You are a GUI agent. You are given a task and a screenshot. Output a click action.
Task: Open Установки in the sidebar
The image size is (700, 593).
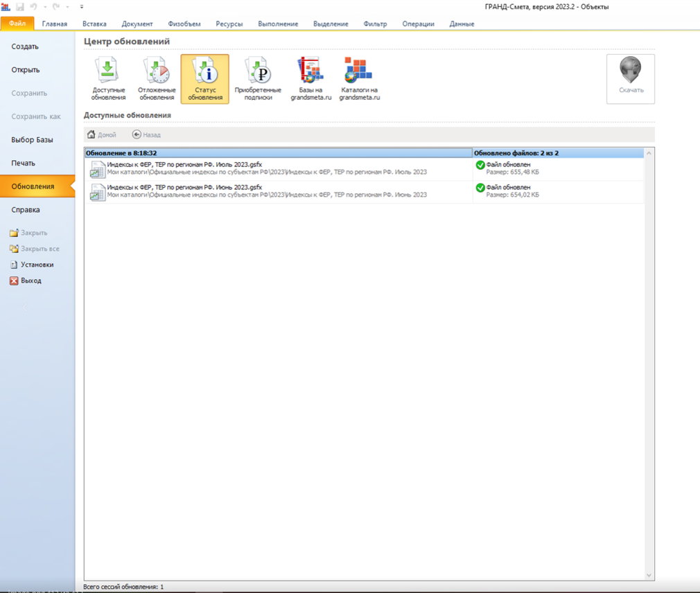point(32,265)
